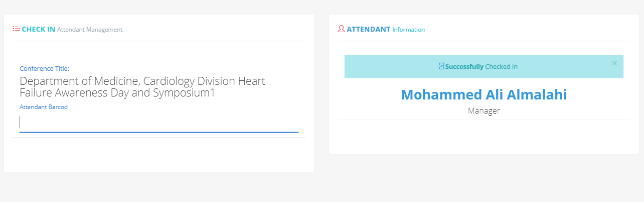This screenshot has height=202, width=644.
Task: Click the list icon beside CHECK IN
Action: click(x=16, y=29)
